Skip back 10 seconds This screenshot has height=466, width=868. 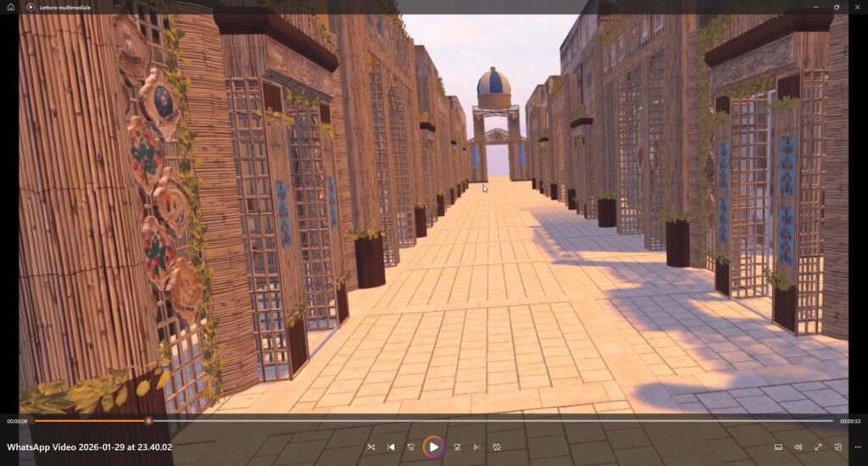(x=411, y=447)
